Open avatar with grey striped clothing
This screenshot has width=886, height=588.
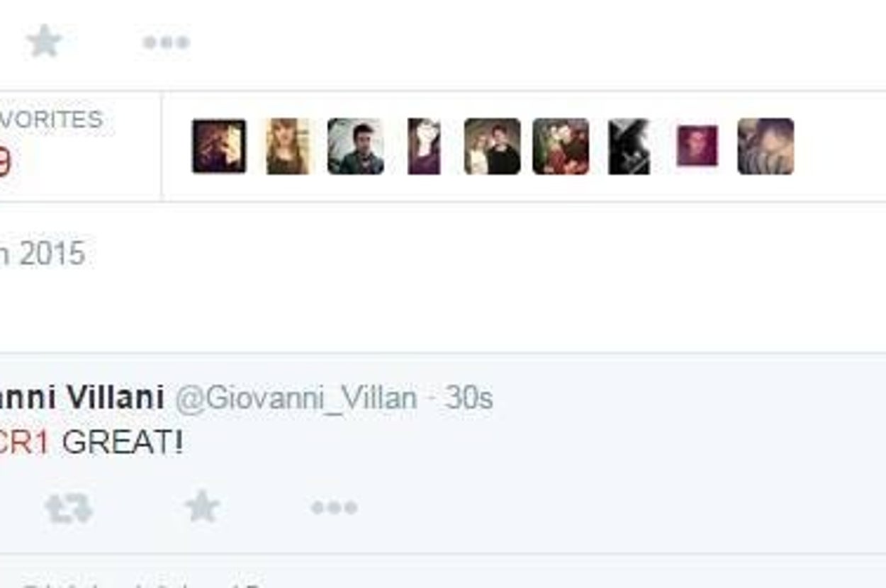point(766,147)
